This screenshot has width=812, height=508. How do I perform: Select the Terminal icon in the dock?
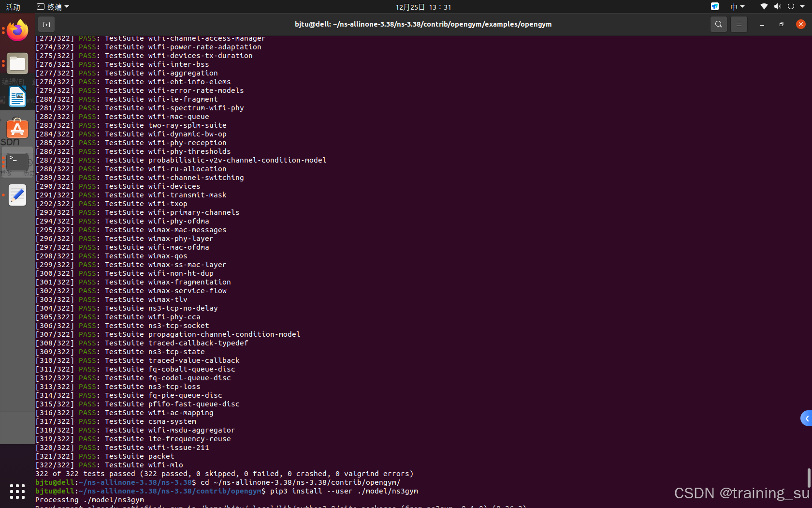tap(17, 162)
